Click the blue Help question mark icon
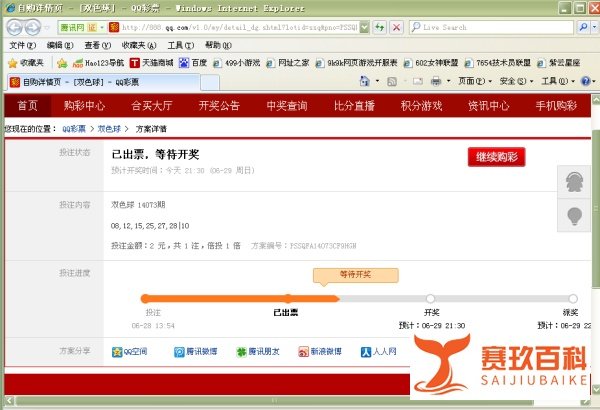 [585, 81]
